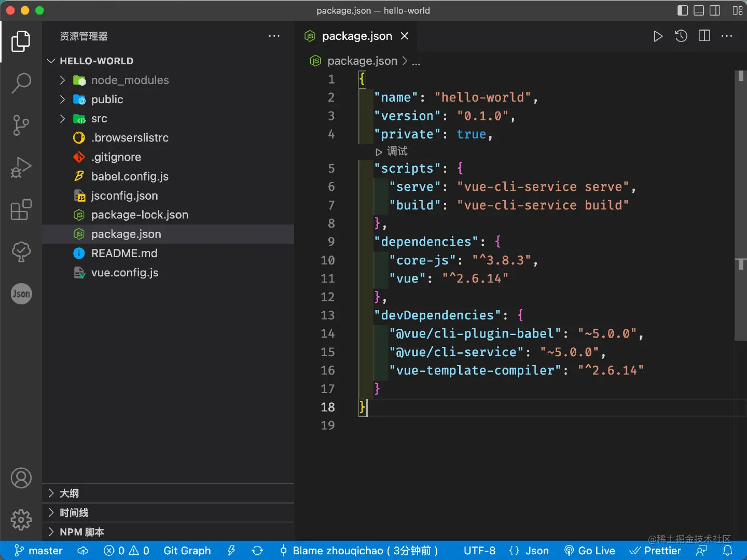The height and width of the screenshot is (560, 747).
Task: Click the "vue-template-compiler" key
Action: click(x=475, y=370)
